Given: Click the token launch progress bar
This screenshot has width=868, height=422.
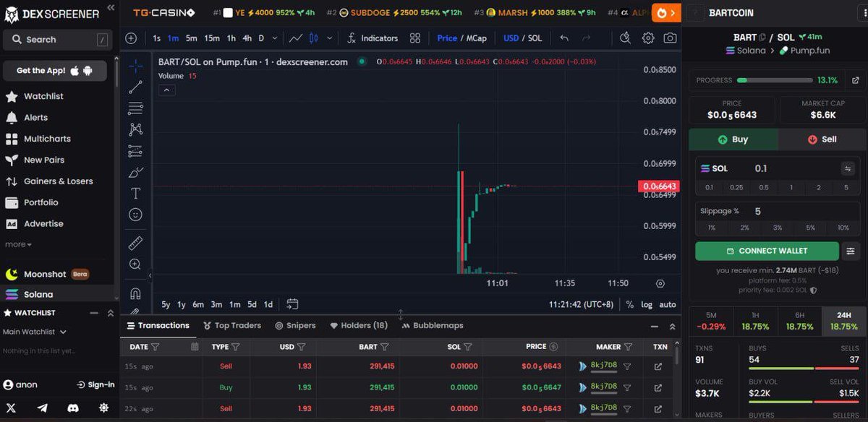Looking at the screenshot, I should coord(773,80).
